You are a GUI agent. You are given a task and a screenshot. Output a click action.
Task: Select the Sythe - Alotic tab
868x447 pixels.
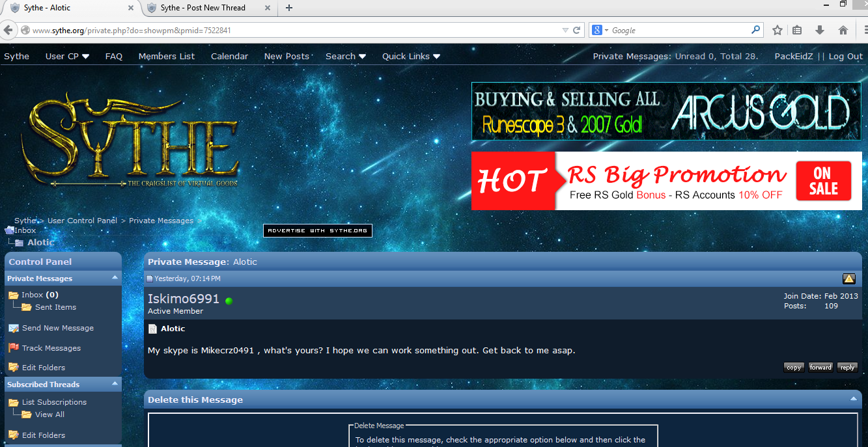(x=70, y=8)
